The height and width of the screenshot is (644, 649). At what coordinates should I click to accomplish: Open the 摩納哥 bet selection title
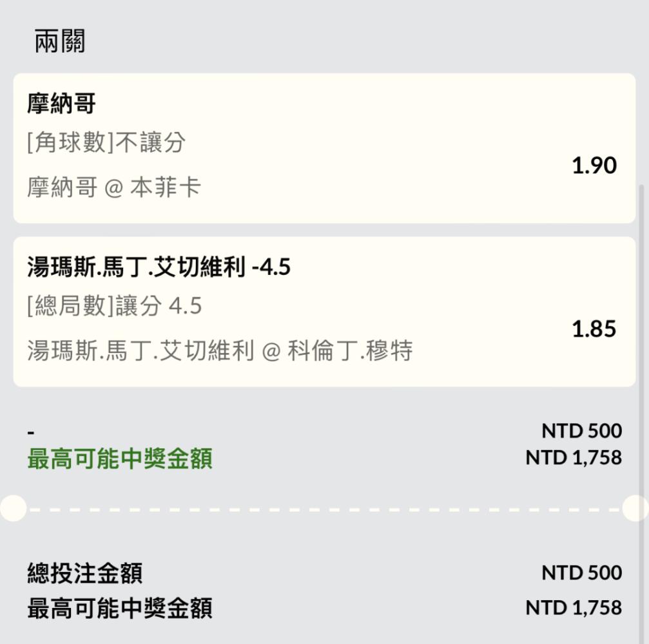pyautogui.click(x=62, y=103)
